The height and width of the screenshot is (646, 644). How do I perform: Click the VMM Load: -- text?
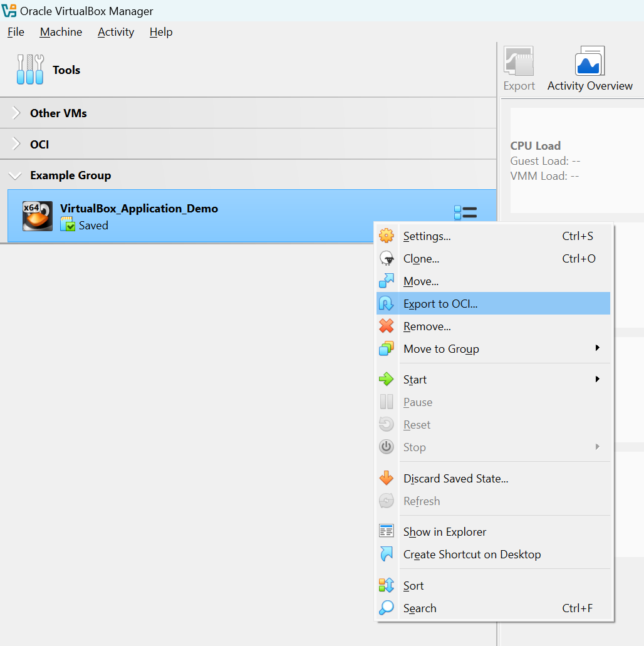tap(544, 176)
